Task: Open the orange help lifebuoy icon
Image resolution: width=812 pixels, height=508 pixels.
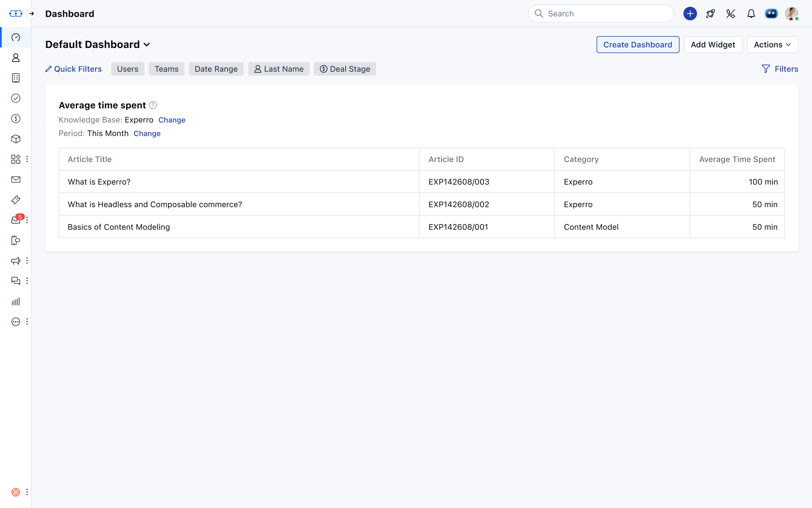Action: pos(16,492)
